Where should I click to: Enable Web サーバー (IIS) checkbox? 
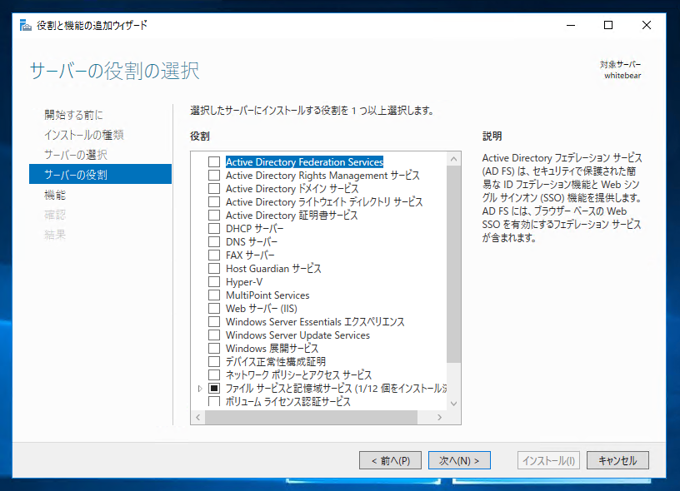pyautogui.click(x=214, y=308)
